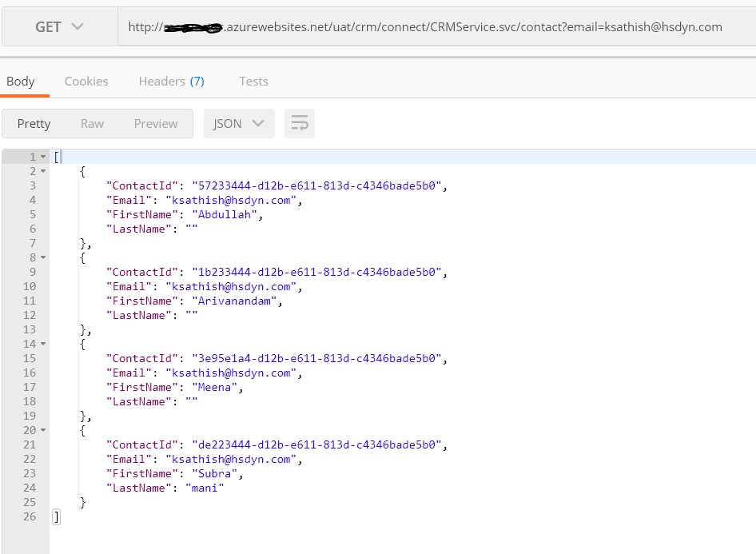The width and height of the screenshot is (756, 554).
Task: Fold the Arivanandam object at line 8
Action: (x=43, y=257)
